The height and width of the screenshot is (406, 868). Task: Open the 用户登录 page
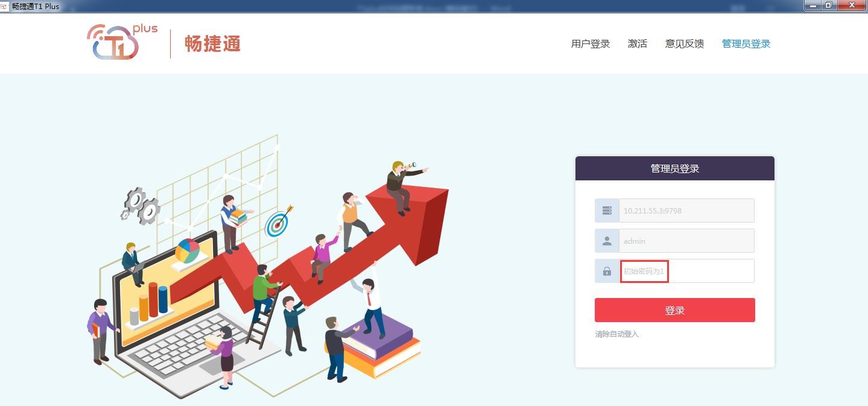click(591, 43)
